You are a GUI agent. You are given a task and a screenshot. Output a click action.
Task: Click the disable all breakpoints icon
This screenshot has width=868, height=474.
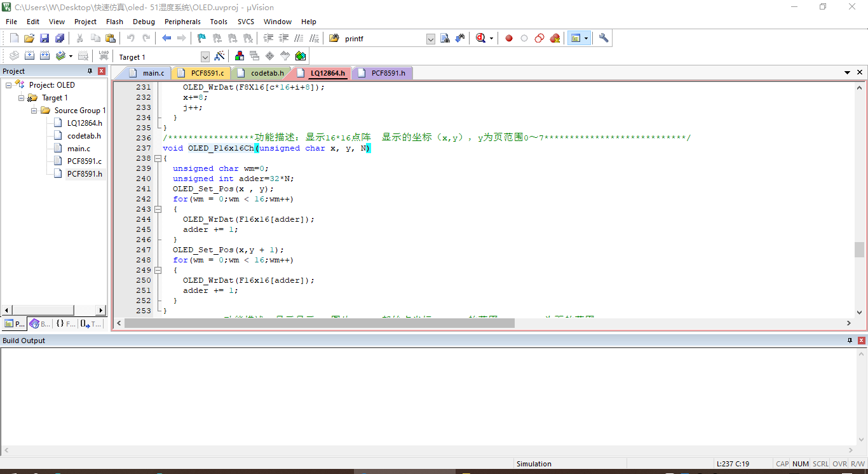(x=539, y=38)
